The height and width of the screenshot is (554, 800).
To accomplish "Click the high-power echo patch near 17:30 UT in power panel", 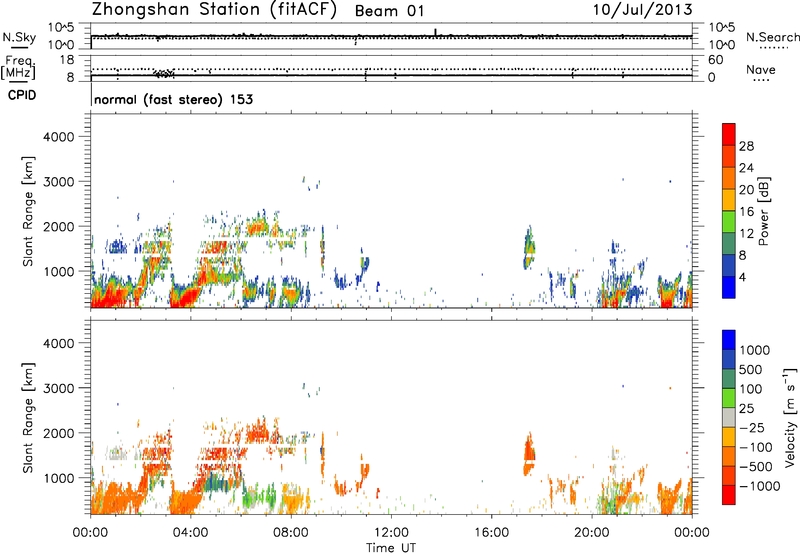I will (529, 247).
